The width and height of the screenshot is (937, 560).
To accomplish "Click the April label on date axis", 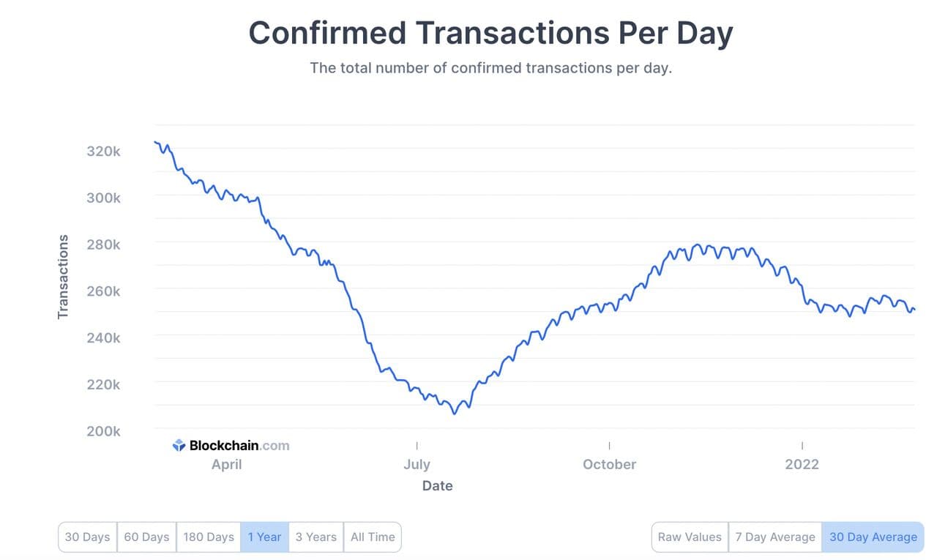I will (226, 464).
